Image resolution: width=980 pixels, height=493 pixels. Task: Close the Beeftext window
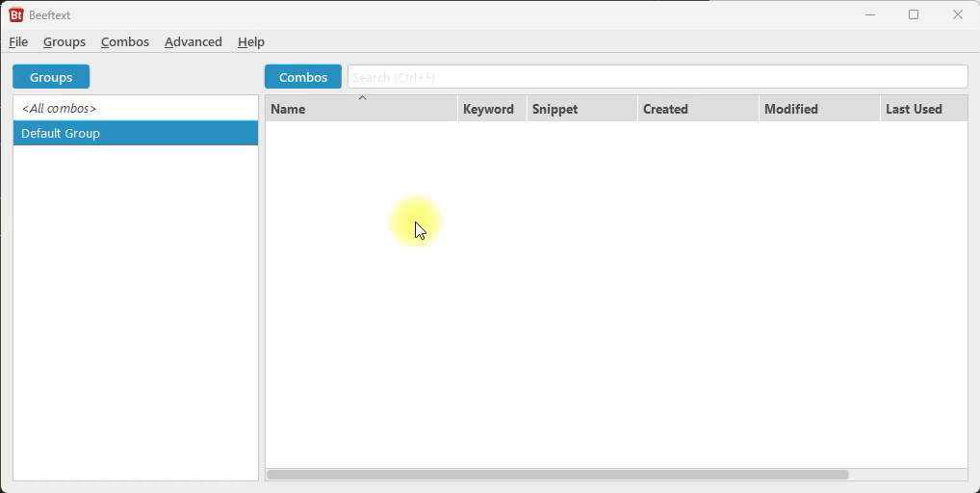click(x=958, y=14)
